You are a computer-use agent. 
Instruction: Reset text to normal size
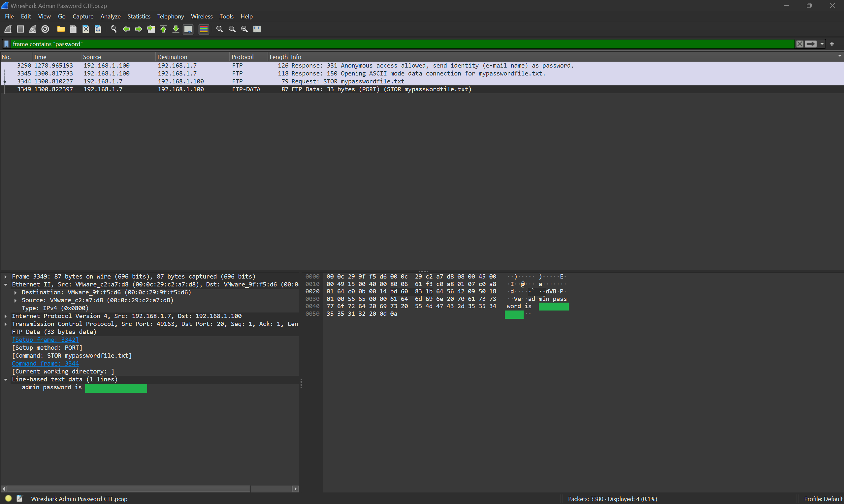tap(244, 29)
